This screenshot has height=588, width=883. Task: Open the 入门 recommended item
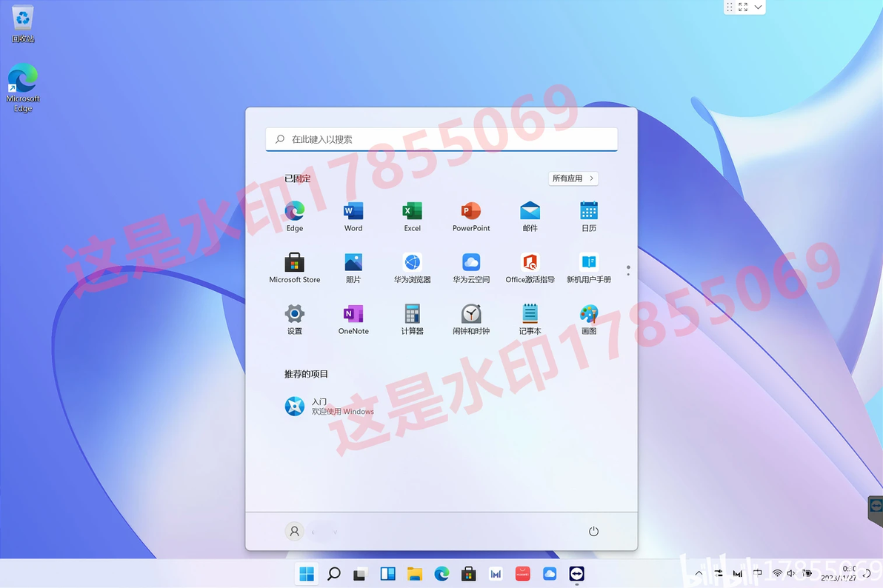[330, 406]
